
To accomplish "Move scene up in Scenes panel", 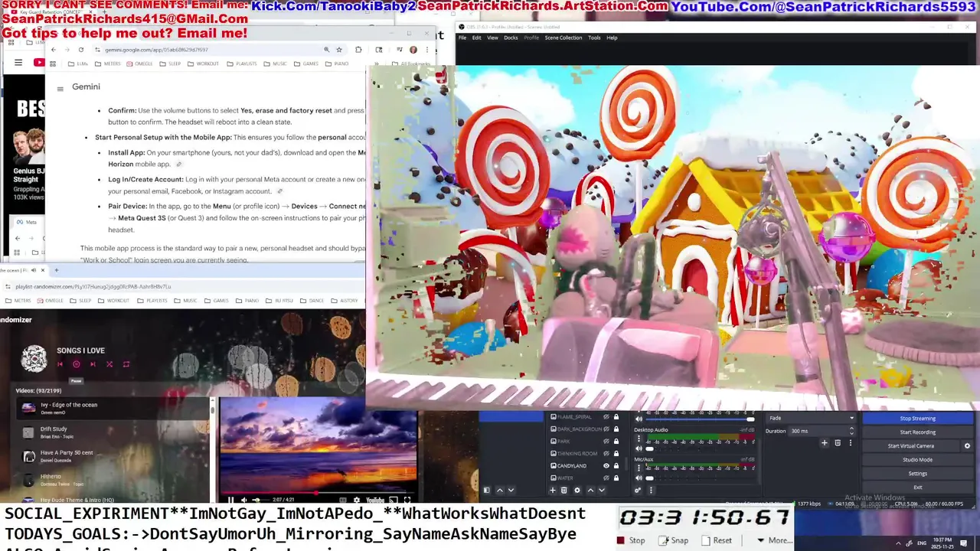I will point(500,491).
